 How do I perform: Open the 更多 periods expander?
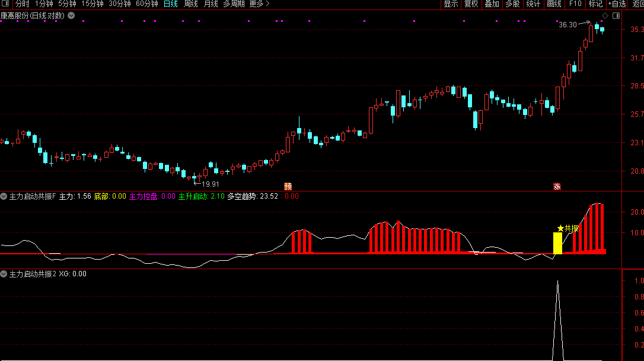pyautogui.click(x=259, y=4)
